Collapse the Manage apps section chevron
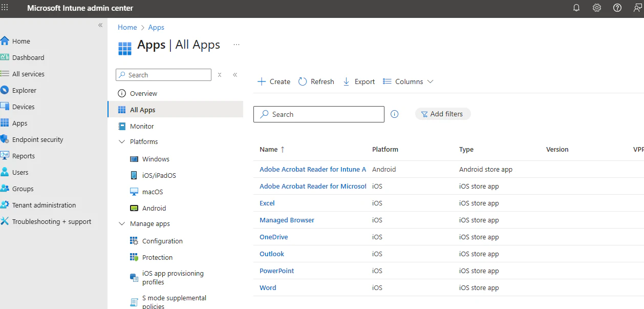The width and height of the screenshot is (644, 309). click(122, 223)
